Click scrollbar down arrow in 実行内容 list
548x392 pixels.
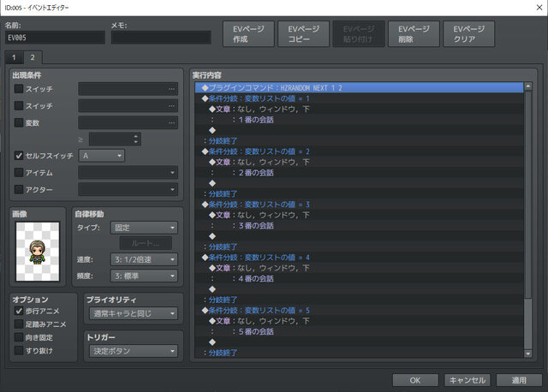tap(528, 353)
